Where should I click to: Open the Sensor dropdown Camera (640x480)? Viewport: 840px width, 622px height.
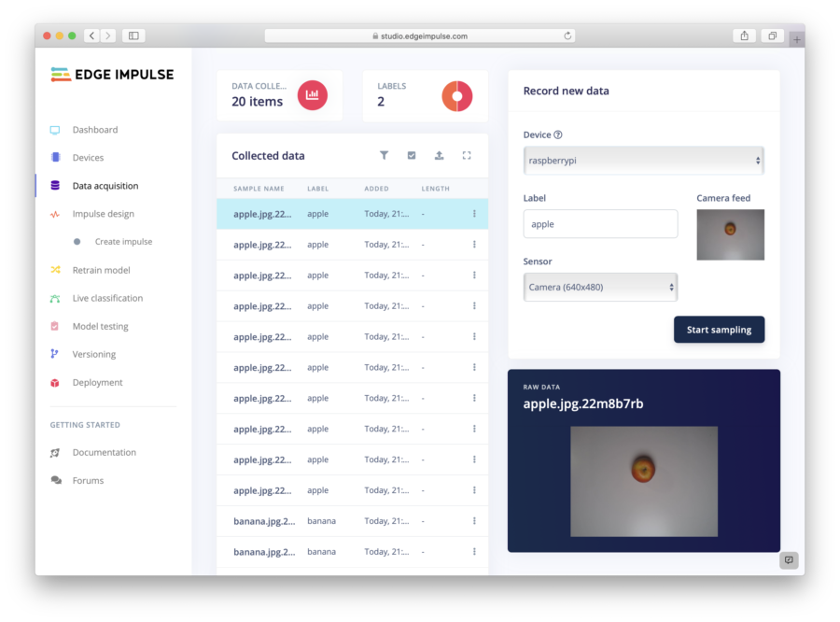click(600, 287)
